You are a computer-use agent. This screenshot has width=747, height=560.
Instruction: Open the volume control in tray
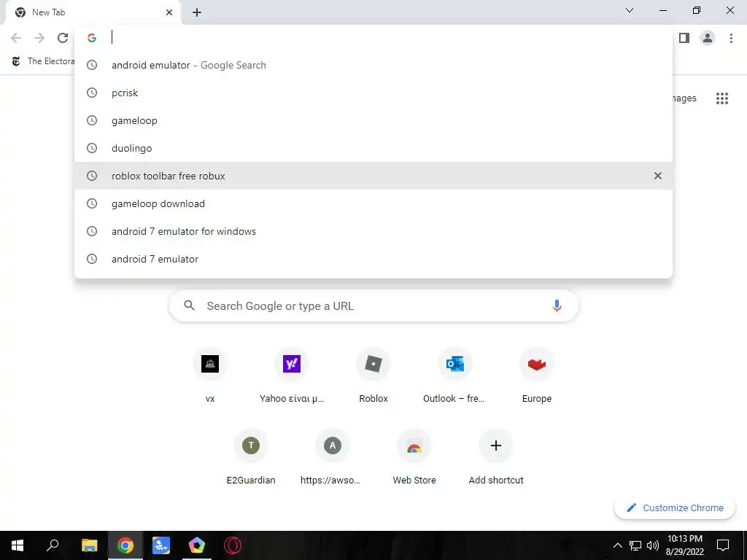(x=653, y=545)
